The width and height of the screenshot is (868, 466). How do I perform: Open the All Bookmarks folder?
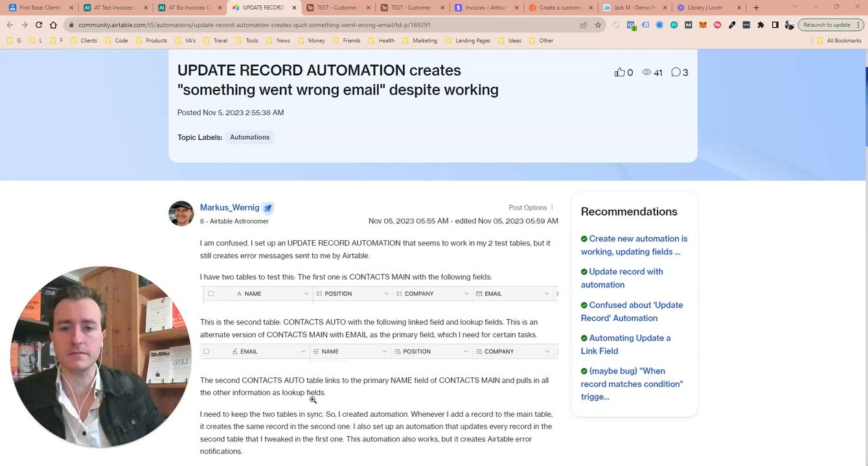[839, 40]
